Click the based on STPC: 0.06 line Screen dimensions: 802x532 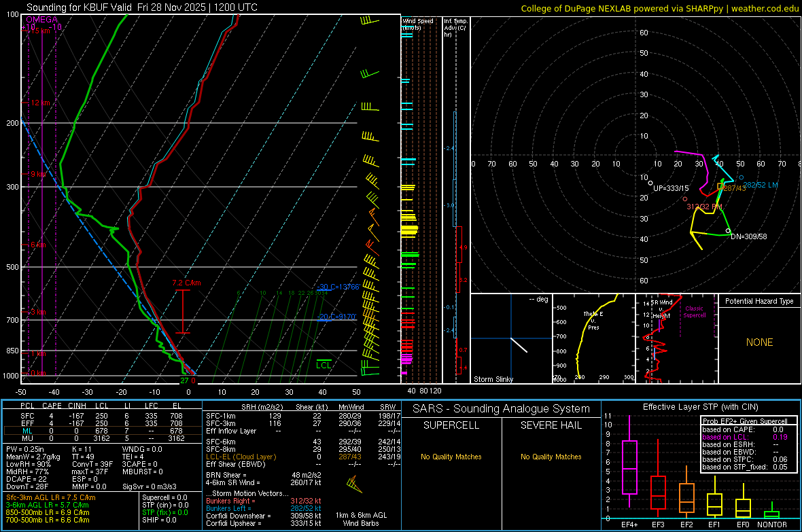745,459
